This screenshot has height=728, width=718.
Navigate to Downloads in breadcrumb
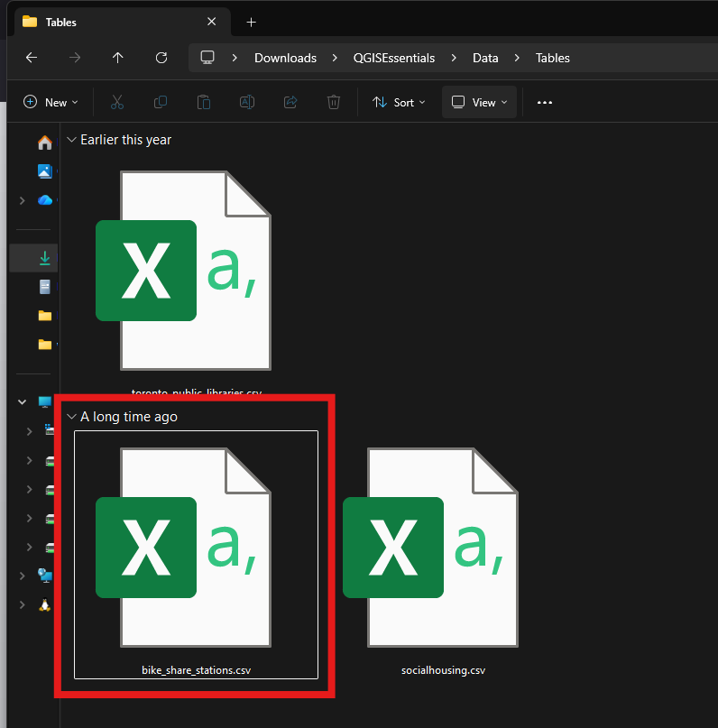(285, 58)
